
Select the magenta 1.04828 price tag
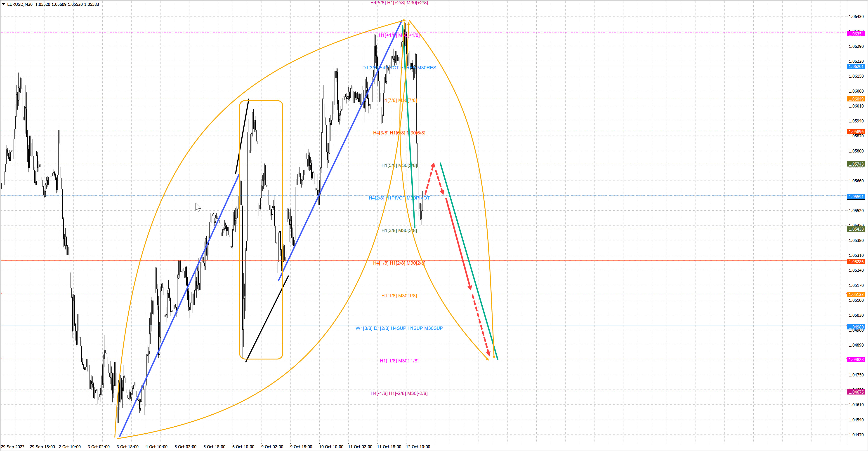(x=856, y=360)
